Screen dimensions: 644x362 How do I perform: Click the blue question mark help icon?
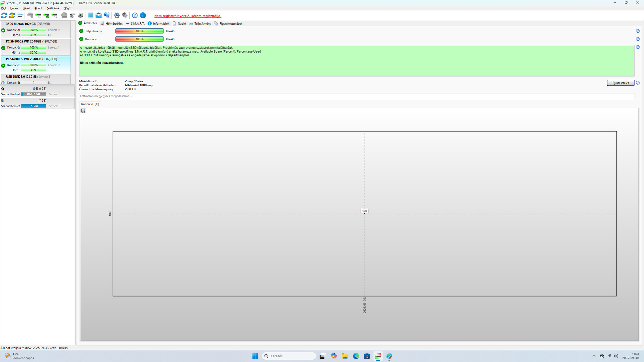(x=135, y=15)
